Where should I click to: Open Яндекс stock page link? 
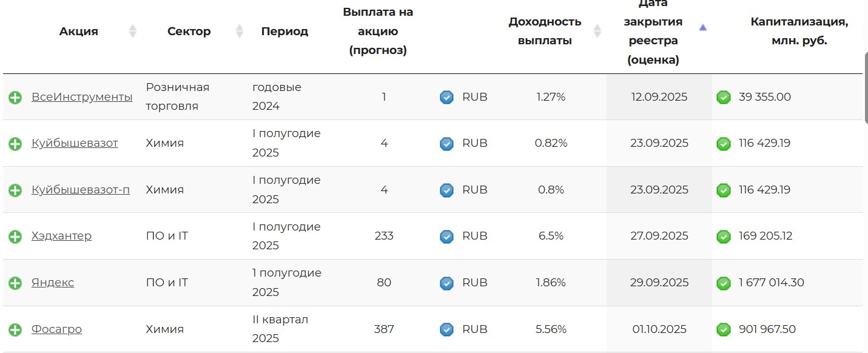coord(53,283)
